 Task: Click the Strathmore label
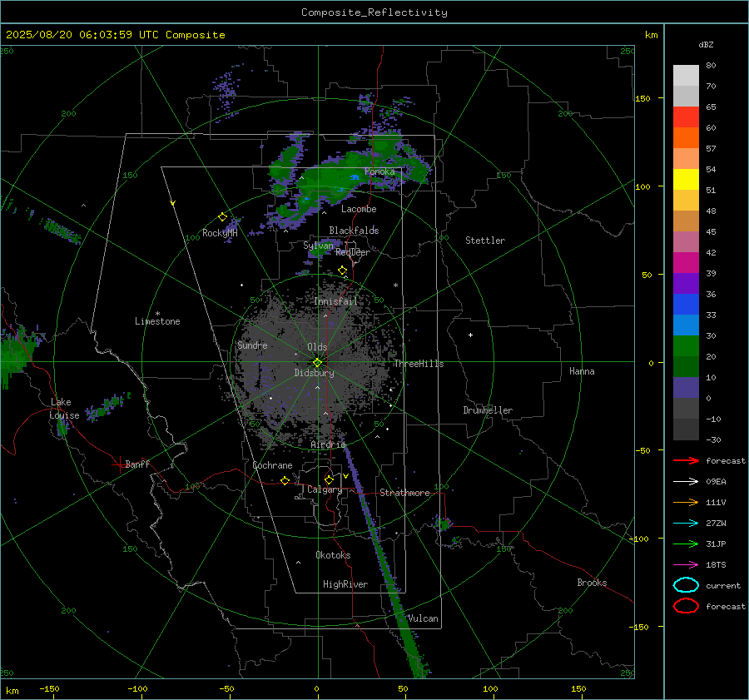pos(404,493)
